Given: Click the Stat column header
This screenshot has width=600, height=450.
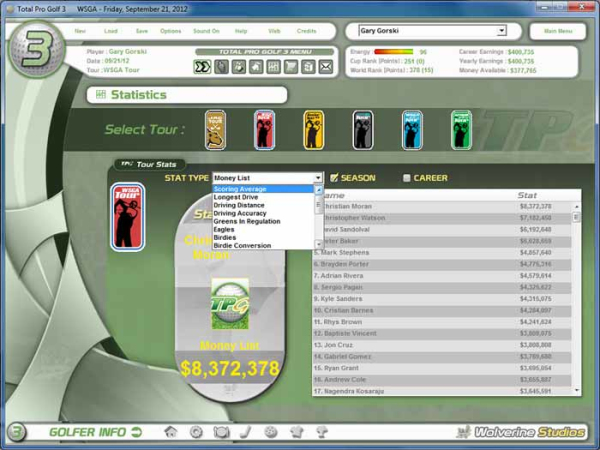Looking at the screenshot, I should point(527,196).
